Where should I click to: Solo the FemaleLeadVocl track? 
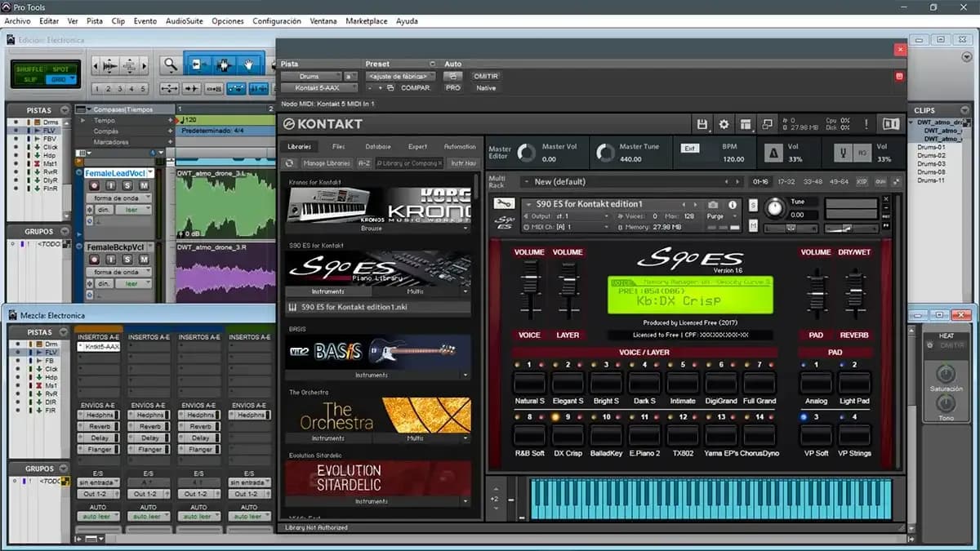[127, 185]
